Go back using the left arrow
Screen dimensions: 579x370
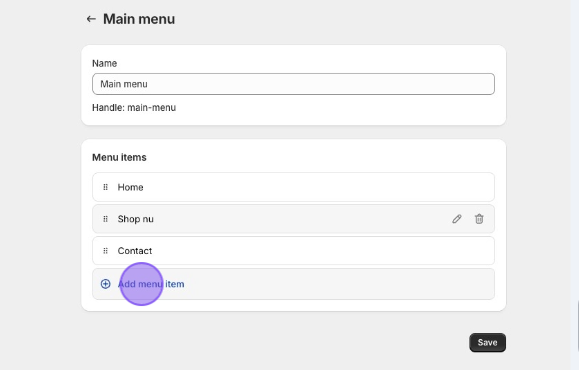[91, 19]
